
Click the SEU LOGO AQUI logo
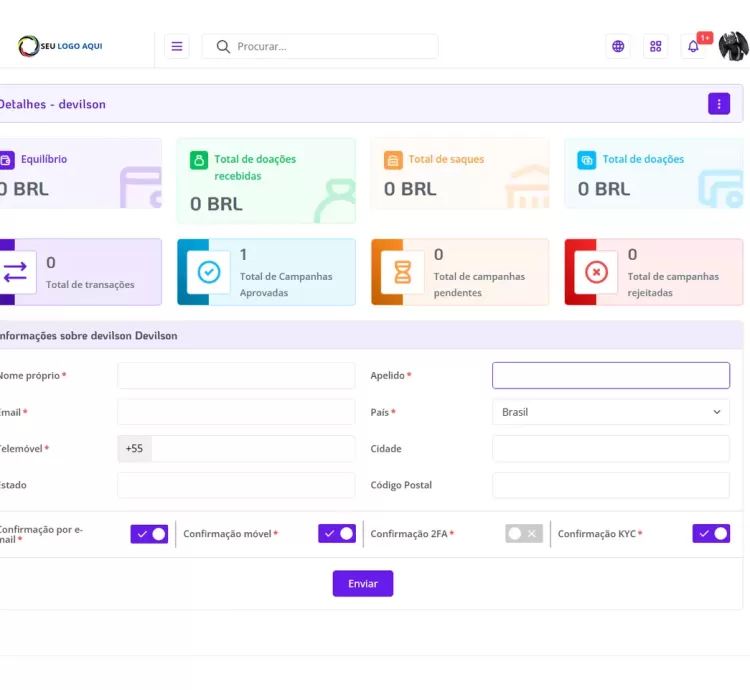coord(61,46)
